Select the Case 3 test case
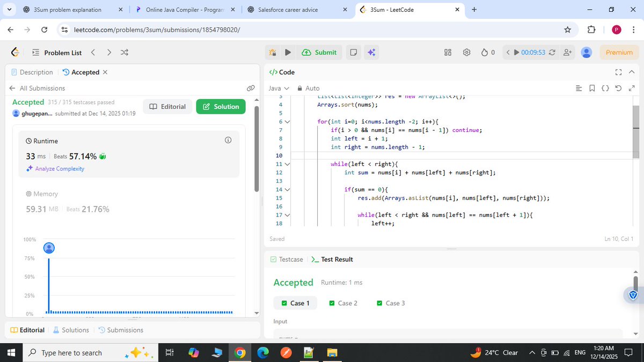Screen dimensions: 644x362 pyautogui.click(x=391, y=303)
